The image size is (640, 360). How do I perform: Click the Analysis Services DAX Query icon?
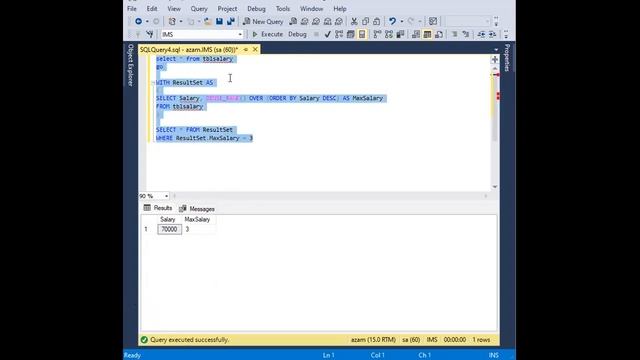(339, 21)
